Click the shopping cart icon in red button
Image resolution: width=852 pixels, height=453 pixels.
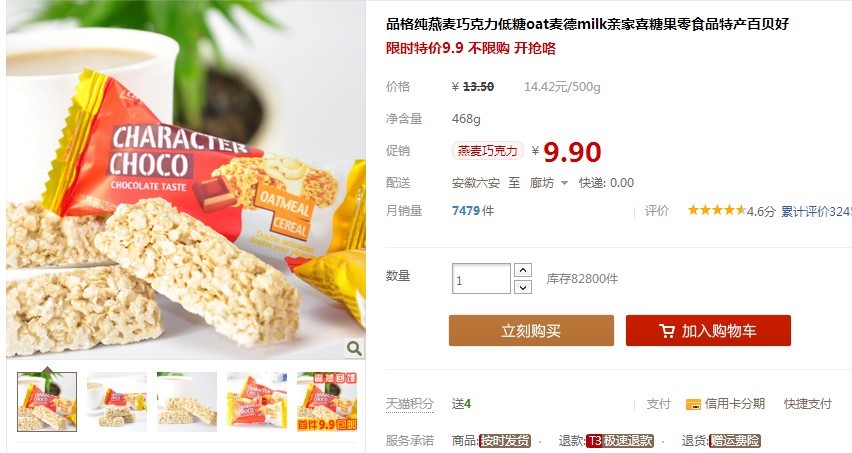[667, 331]
